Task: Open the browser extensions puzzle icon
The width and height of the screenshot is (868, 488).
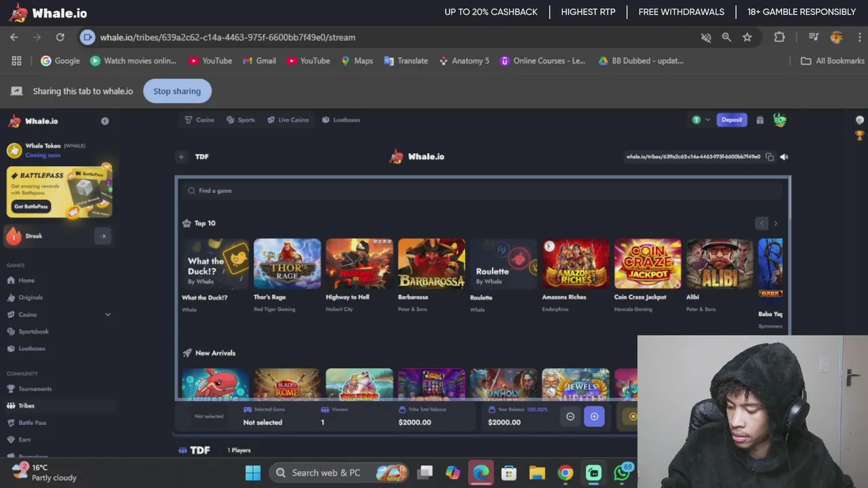Action: click(x=779, y=37)
